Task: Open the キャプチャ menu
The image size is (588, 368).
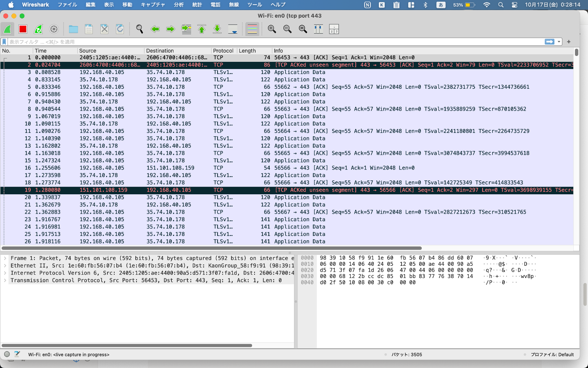Action: [x=153, y=5]
